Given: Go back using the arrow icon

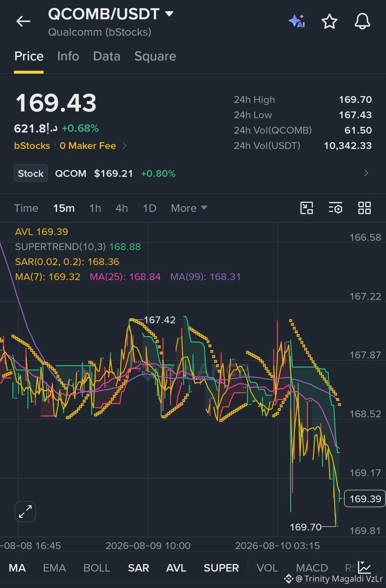Looking at the screenshot, I should (23, 21).
